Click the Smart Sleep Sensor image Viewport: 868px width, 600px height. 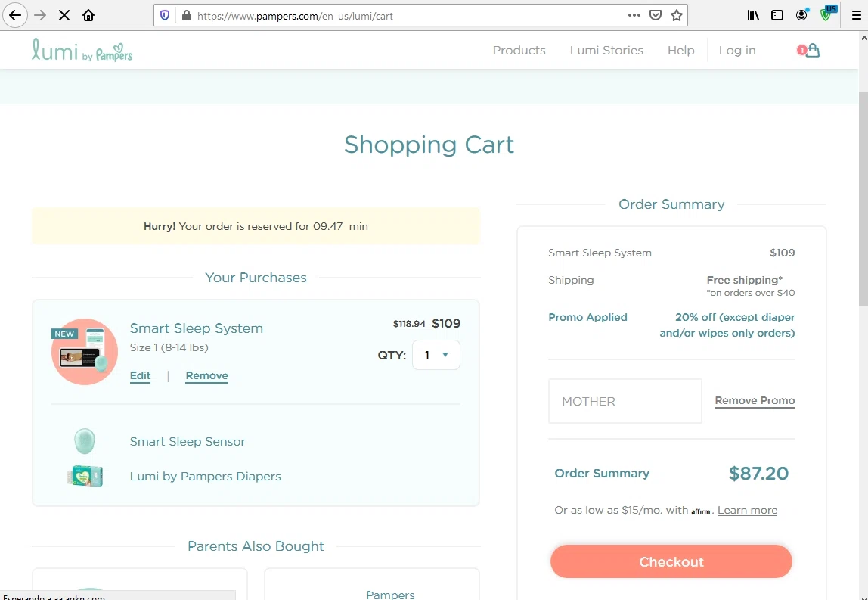[85, 441]
